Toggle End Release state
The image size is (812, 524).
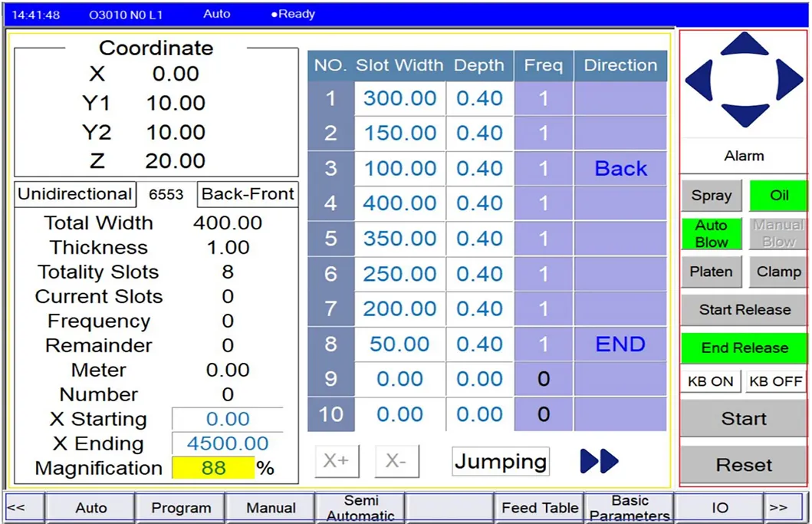tap(742, 348)
